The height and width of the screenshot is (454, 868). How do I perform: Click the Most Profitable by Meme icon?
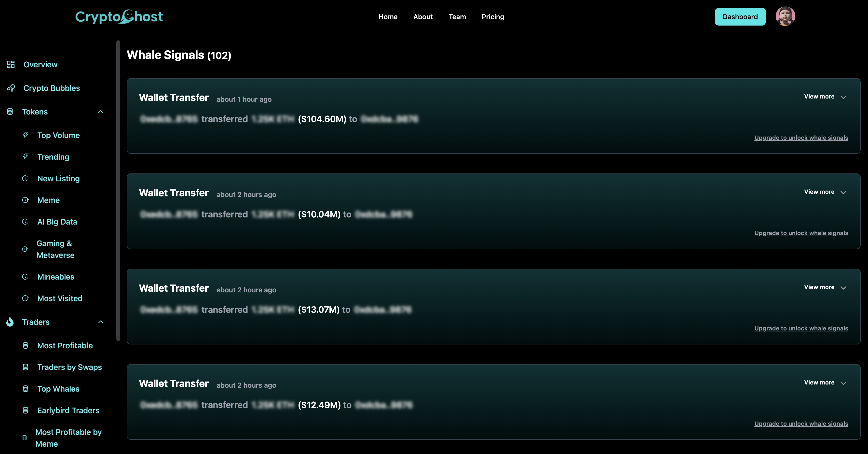(x=25, y=438)
